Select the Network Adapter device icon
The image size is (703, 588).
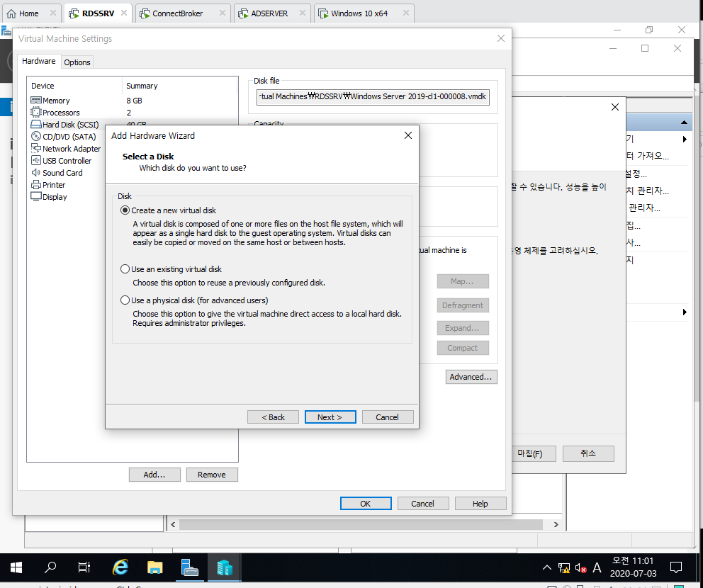coord(36,148)
